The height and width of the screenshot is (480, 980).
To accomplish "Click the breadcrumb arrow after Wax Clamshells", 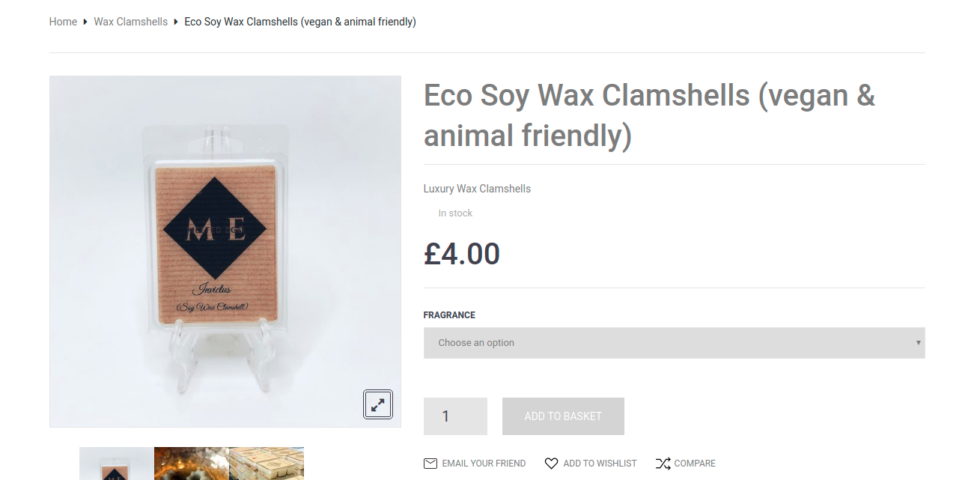I will coord(175,22).
